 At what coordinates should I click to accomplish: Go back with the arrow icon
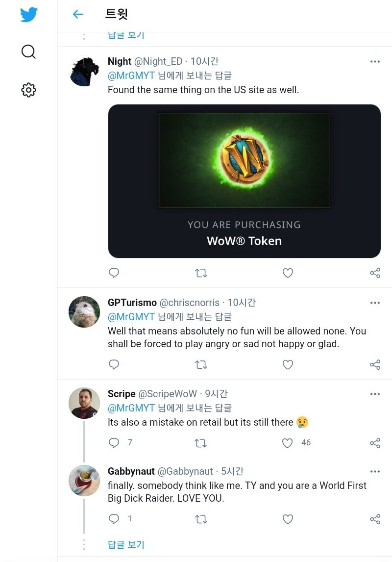(78, 14)
